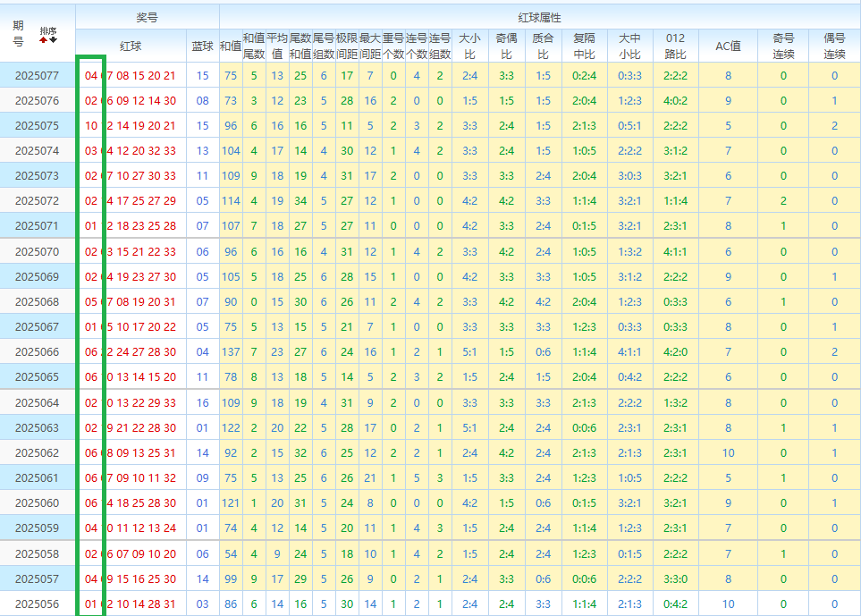861x616 pixels.
Task: Click the 奖号 group header
Action: [x=148, y=18]
